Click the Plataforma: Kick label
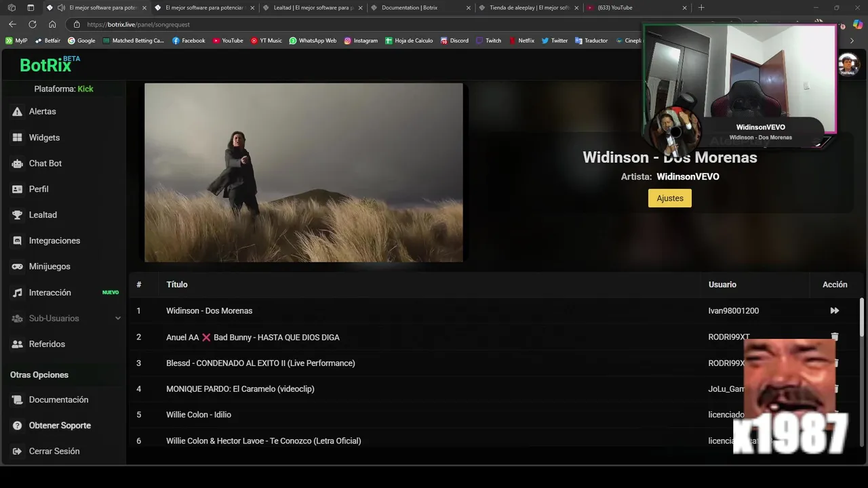This screenshot has width=868, height=488. coord(64,89)
